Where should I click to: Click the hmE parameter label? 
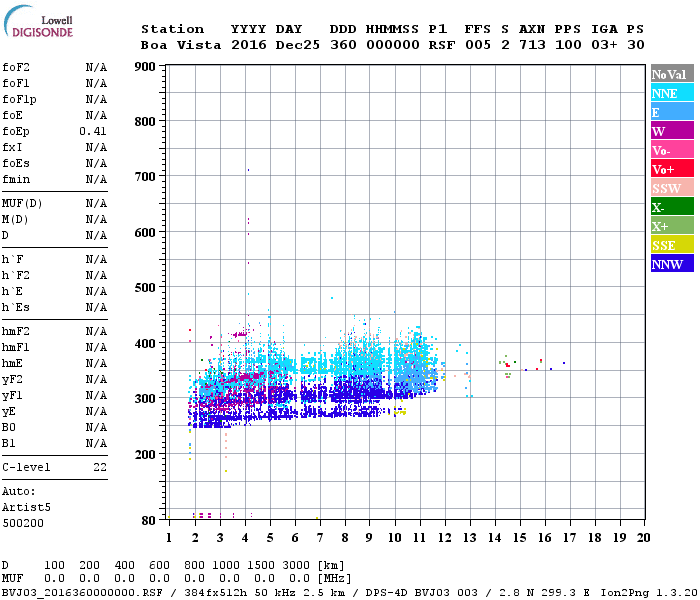pyautogui.click(x=12, y=363)
